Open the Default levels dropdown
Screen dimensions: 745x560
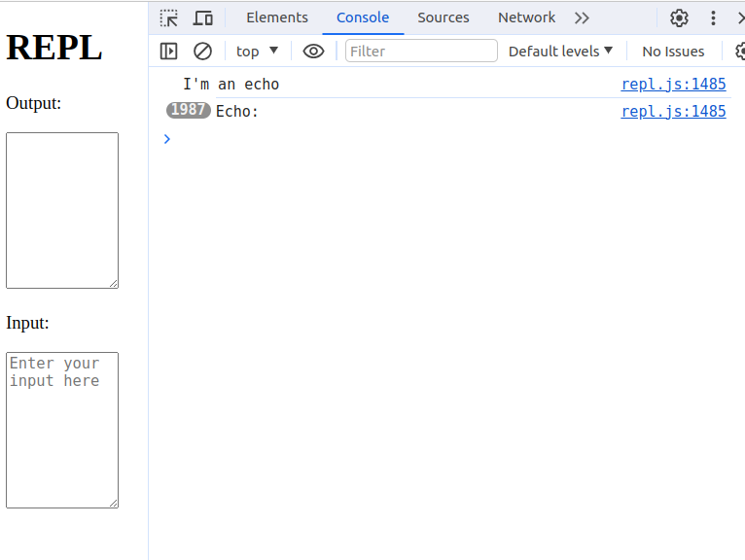pyautogui.click(x=560, y=51)
